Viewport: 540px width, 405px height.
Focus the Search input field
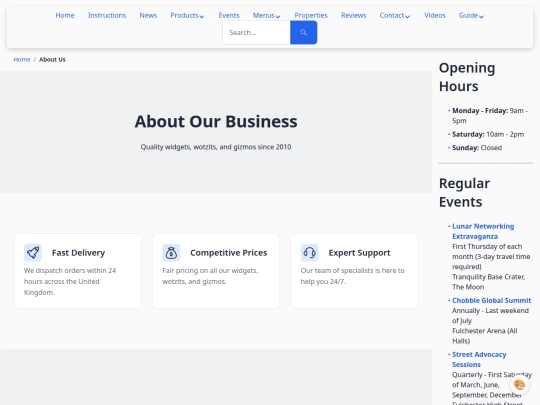coord(257,32)
